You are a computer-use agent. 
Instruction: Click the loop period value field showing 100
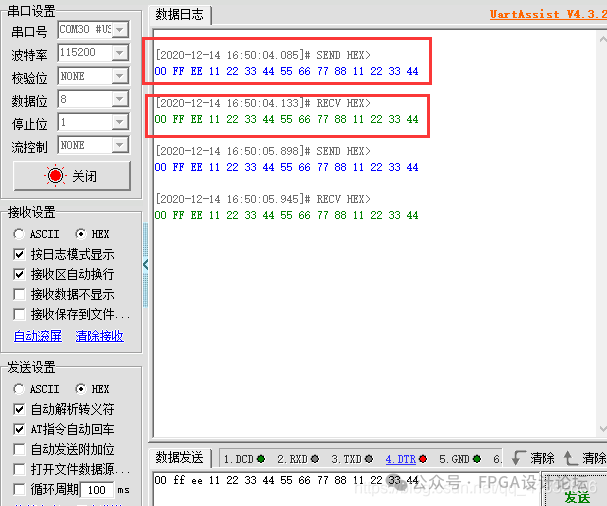click(97, 490)
